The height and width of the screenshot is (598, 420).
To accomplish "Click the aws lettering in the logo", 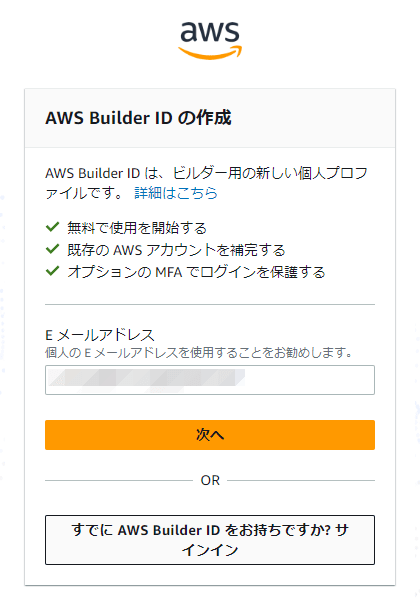I will tap(210, 32).
